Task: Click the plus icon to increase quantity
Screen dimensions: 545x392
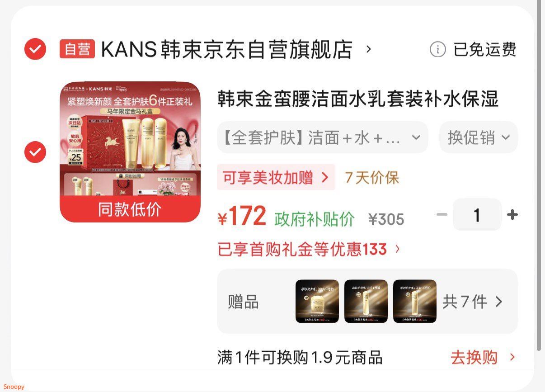Action: point(512,215)
